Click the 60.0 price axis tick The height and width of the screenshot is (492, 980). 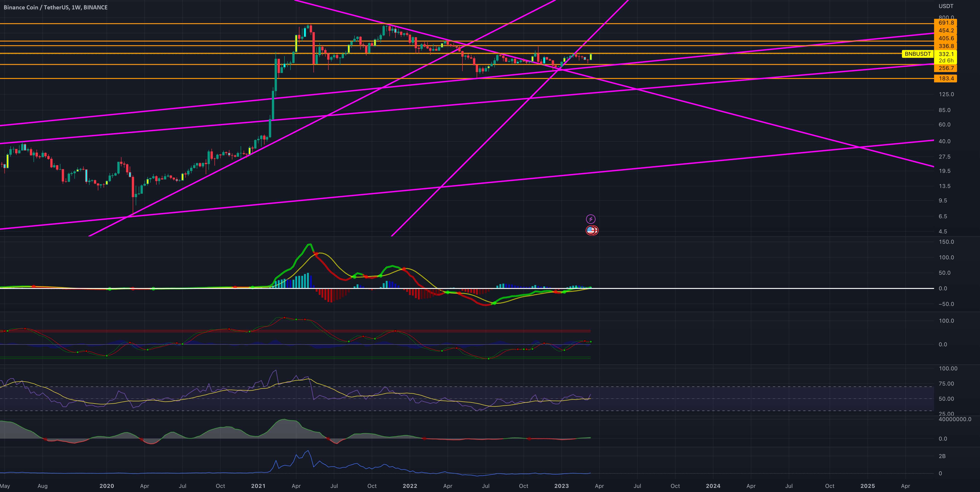pyautogui.click(x=944, y=125)
